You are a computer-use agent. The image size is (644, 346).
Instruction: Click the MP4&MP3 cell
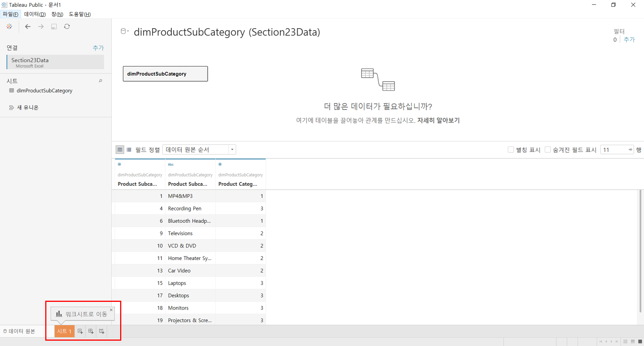[x=190, y=196]
